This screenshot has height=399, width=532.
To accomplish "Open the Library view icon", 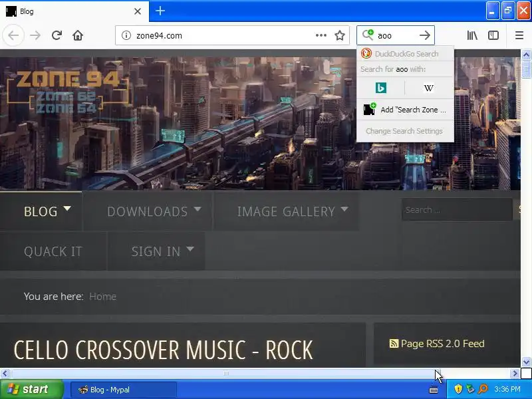I will point(472,35).
